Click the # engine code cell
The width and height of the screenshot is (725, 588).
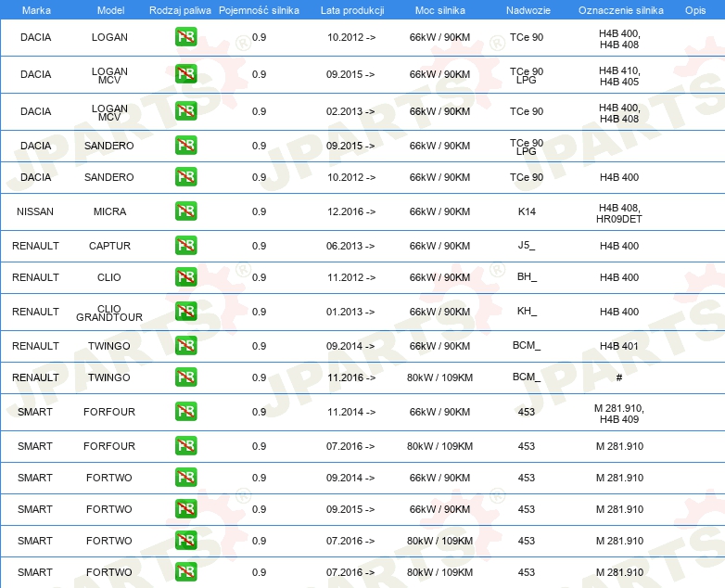coord(619,377)
